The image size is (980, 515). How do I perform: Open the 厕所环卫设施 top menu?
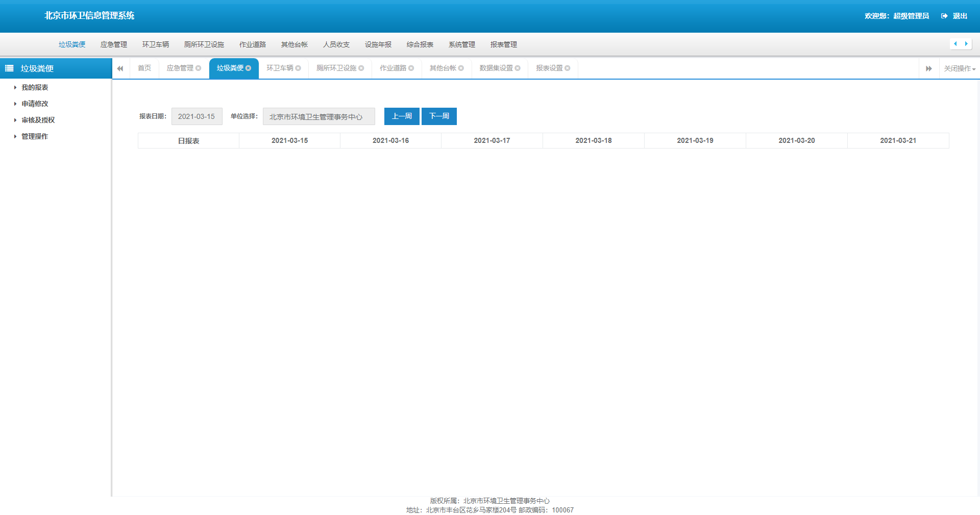[x=204, y=45]
